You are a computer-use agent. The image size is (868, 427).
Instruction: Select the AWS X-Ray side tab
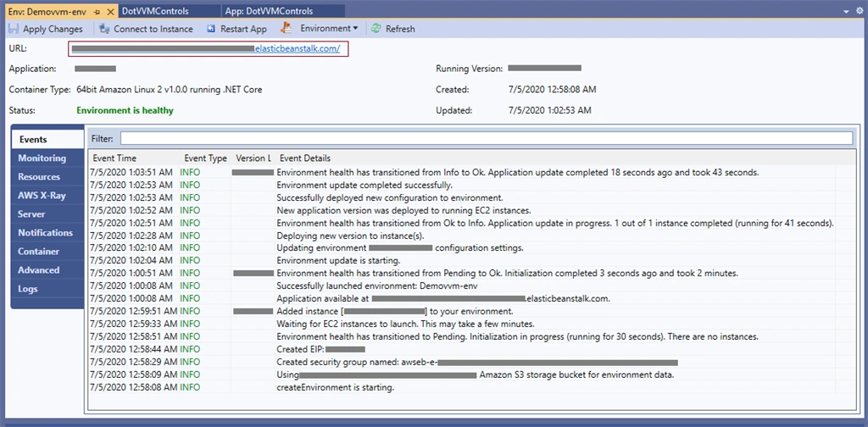coord(42,195)
